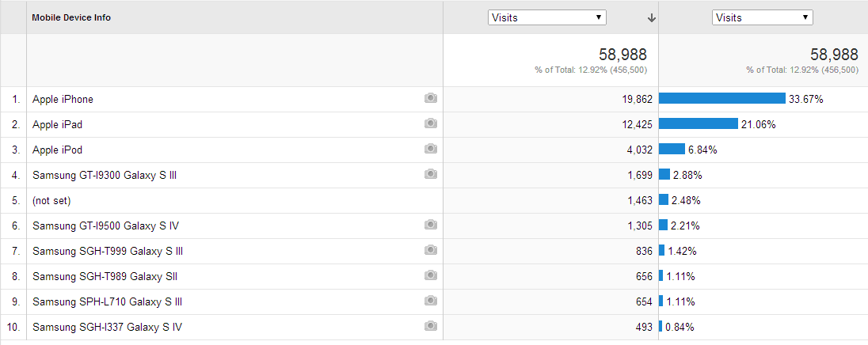This screenshot has height=345, width=868.
Task: Select the (not set) device entry
Action: [51, 201]
